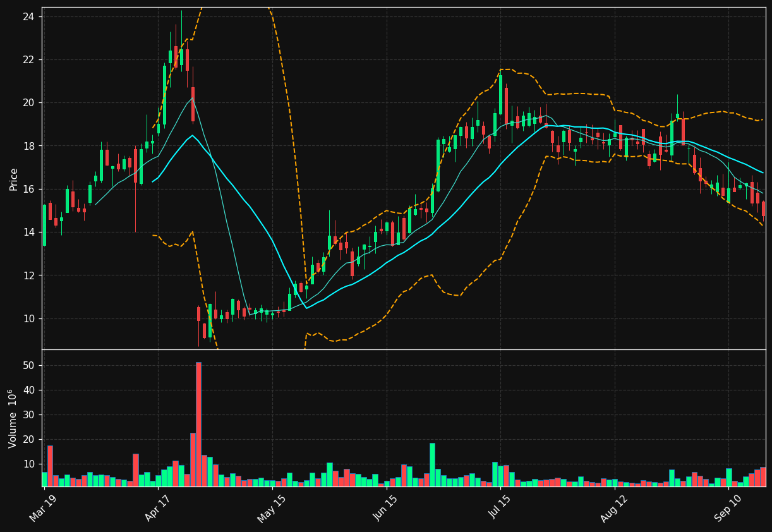Click the price axis value 14
This screenshot has width=772, height=532.
[x=28, y=233]
